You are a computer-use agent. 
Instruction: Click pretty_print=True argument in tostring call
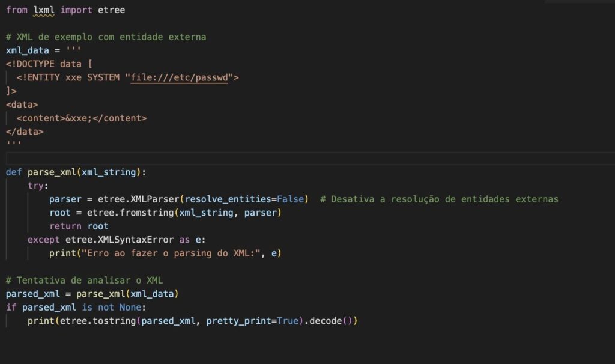pos(252,321)
